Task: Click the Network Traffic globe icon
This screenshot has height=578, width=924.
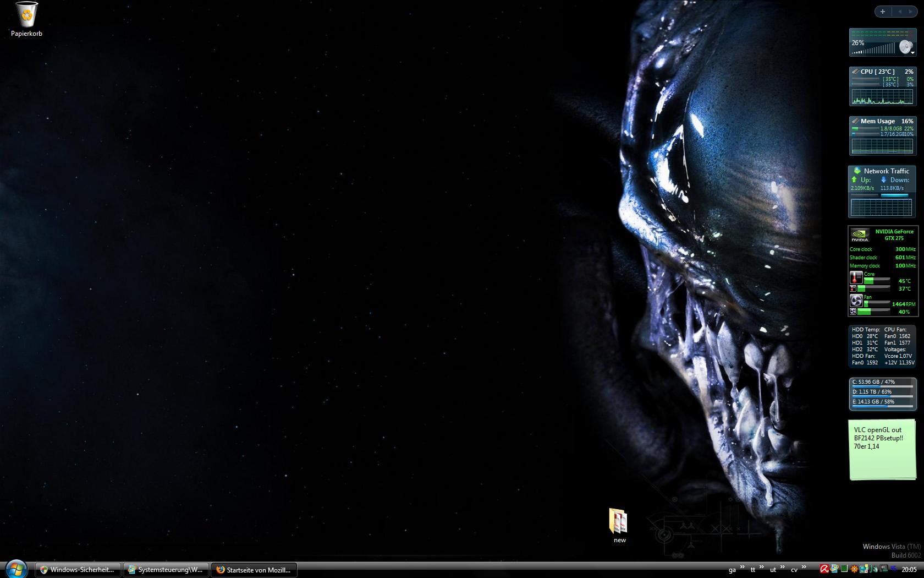Action: [x=857, y=171]
